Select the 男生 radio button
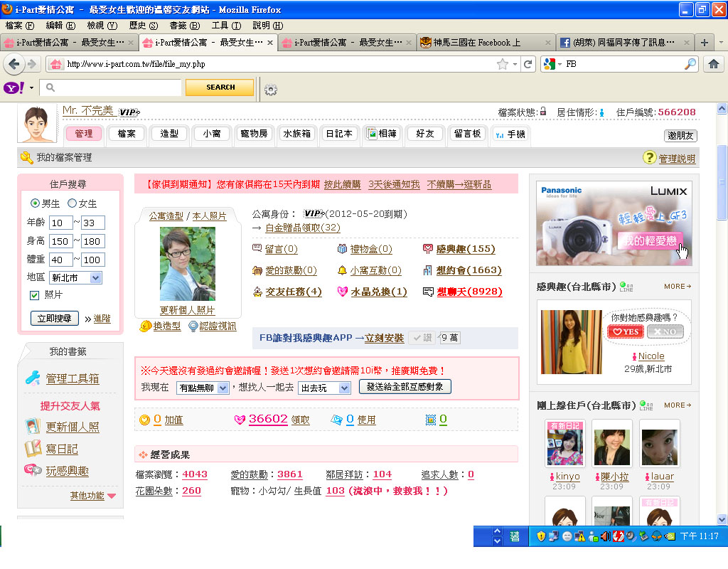This screenshot has height=569, width=728. coord(36,203)
